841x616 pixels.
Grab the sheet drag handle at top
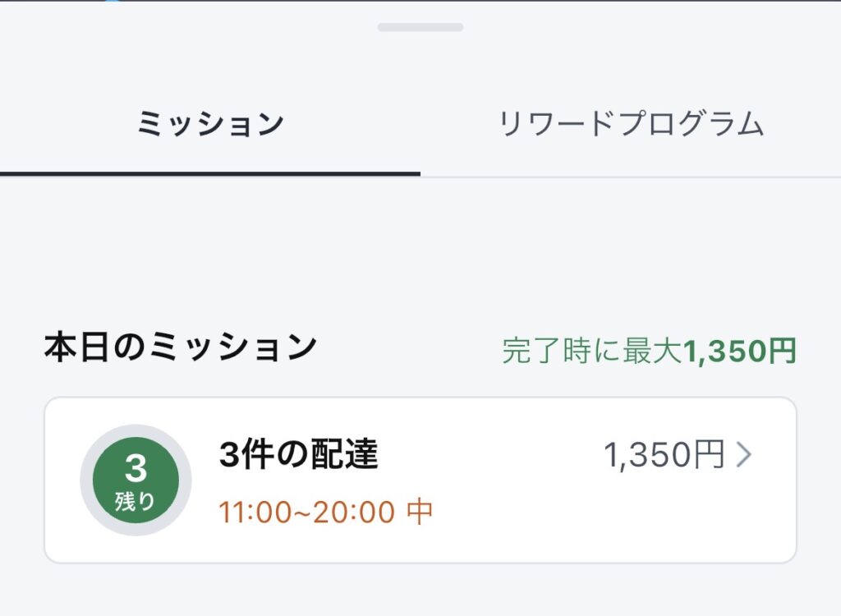tap(420, 27)
